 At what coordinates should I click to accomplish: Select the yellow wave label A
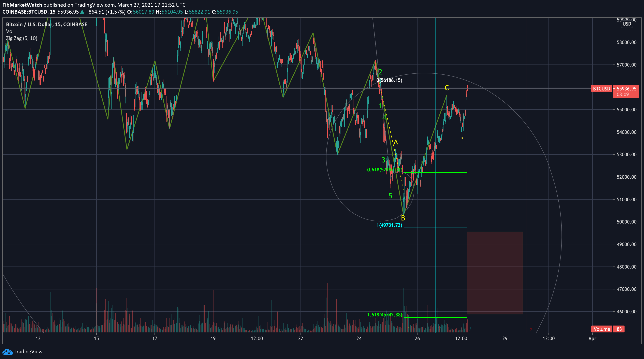tap(395, 143)
